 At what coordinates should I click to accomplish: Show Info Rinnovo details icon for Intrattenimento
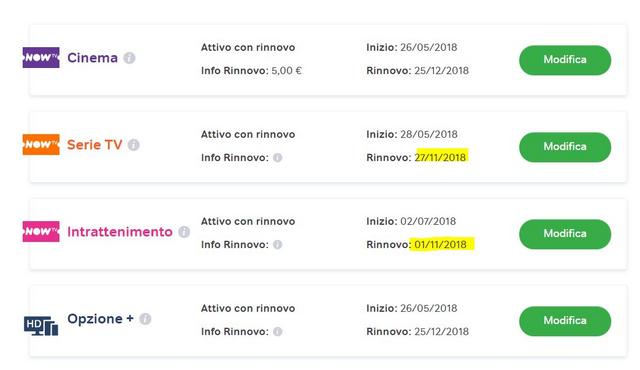[x=278, y=244]
